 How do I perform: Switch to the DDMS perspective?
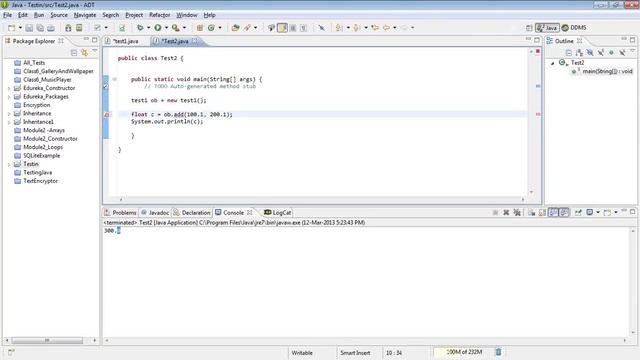[x=574, y=28]
